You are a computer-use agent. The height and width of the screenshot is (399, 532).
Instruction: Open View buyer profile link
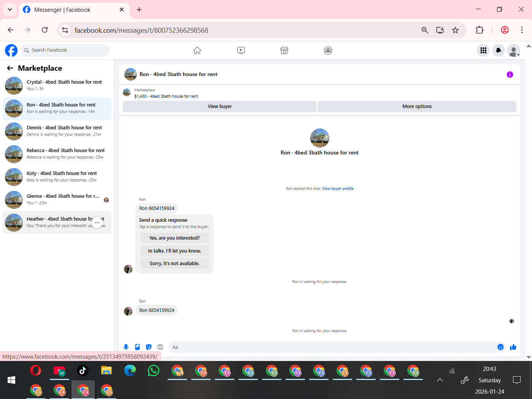[338, 189]
